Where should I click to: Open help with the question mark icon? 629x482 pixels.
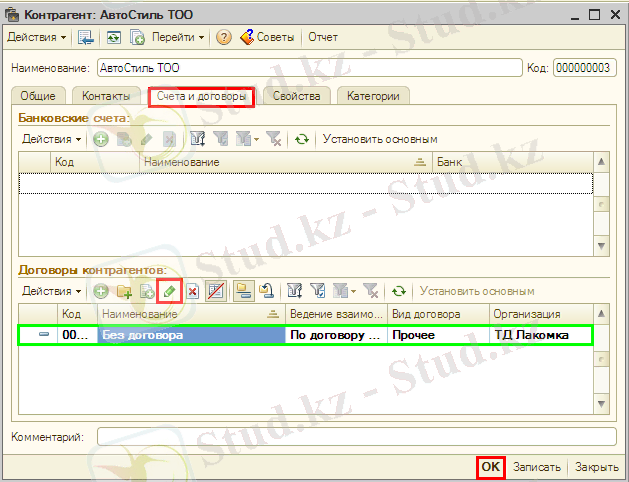[x=224, y=37]
